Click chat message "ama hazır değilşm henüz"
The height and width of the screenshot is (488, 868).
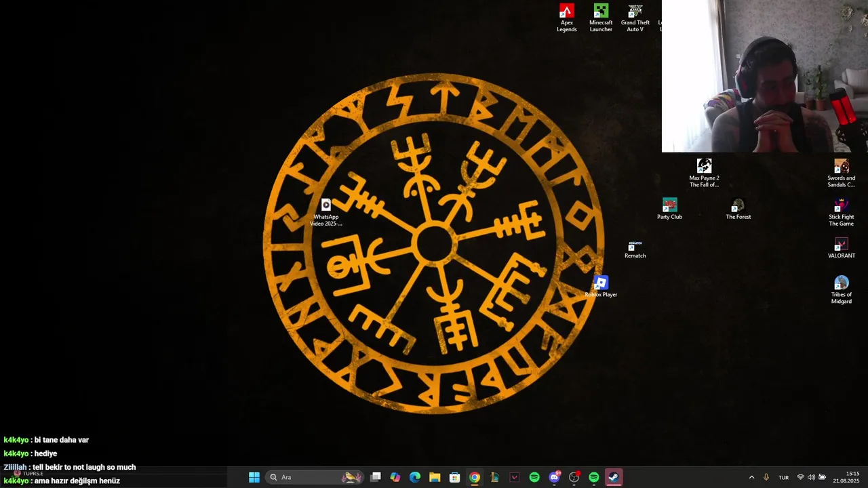point(77,481)
